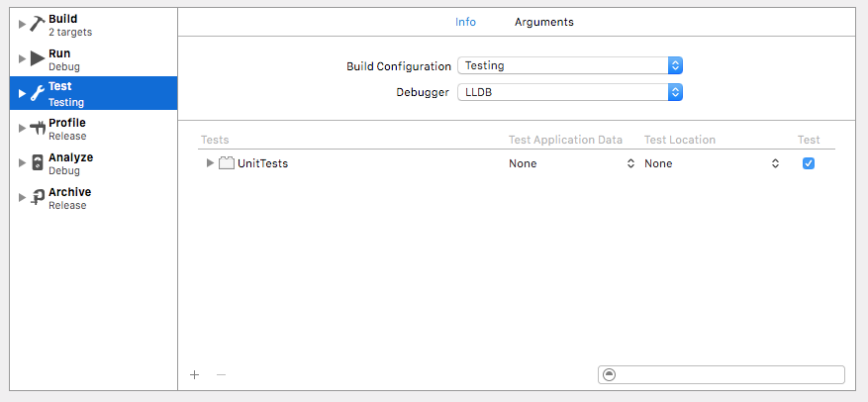The height and width of the screenshot is (402, 868).
Task: Select the Build 2 targets item
Action: click(x=94, y=25)
